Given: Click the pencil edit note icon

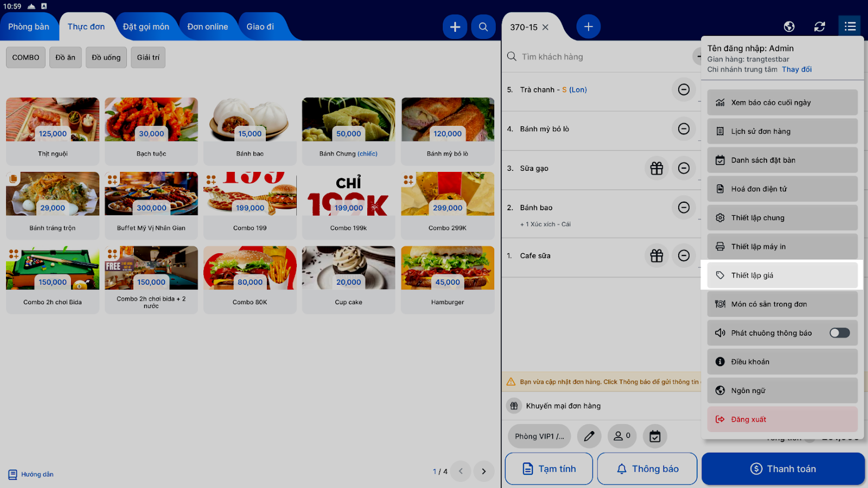Looking at the screenshot, I should point(589,436).
